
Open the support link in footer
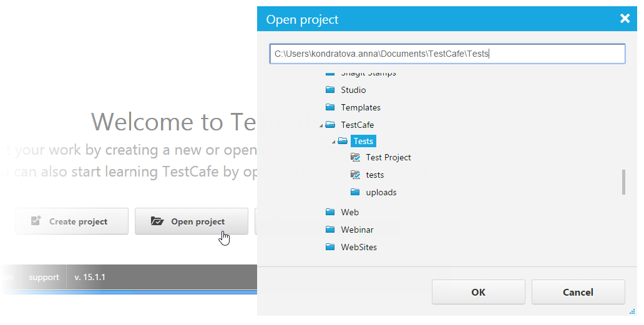coord(44,278)
